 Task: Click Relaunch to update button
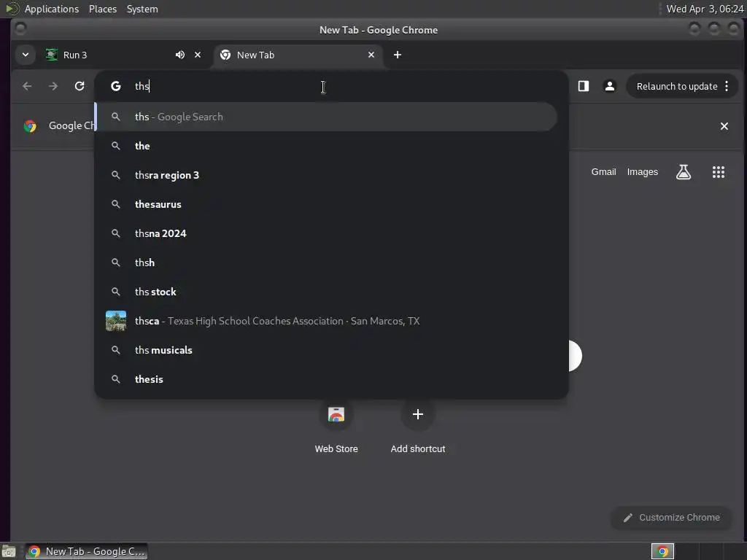tap(677, 86)
